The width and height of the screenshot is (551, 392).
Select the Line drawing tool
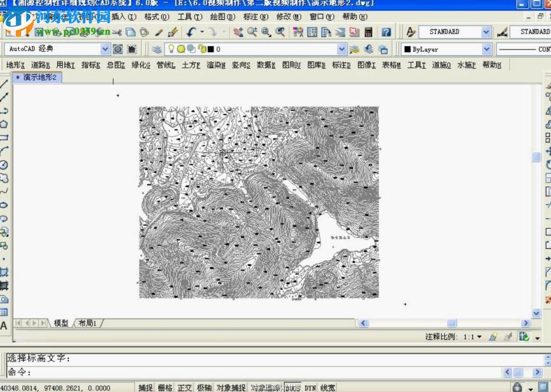4,84
